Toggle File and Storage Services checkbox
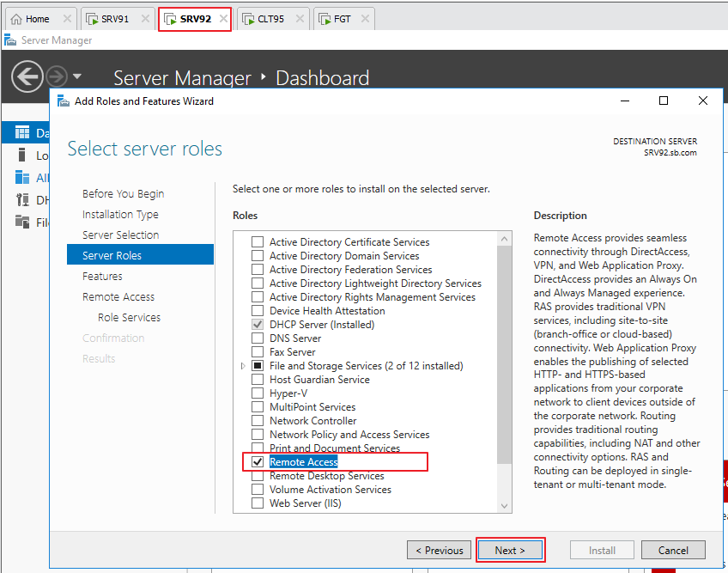This screenshot has width=728, height=573. (258, 366)
